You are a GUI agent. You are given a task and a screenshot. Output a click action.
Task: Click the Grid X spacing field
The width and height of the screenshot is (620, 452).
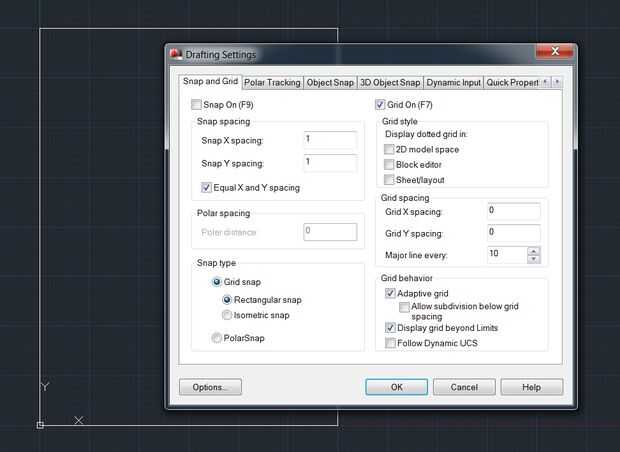point(514,211)
